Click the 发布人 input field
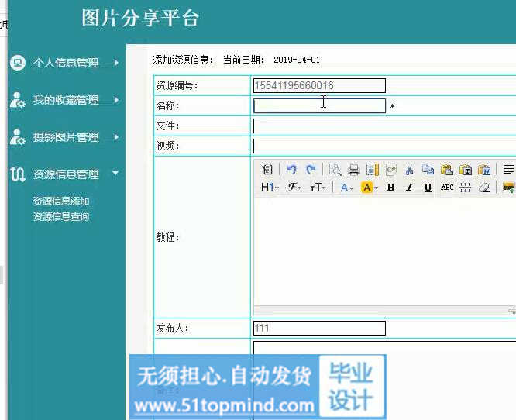Image resolution: width=516 pixels, height=420 pixels. pos(319,328)
